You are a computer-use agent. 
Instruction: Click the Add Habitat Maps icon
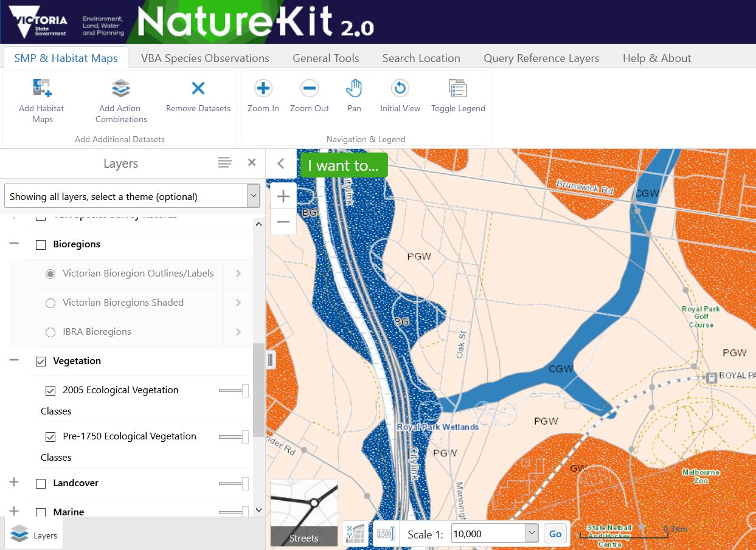(41, 88)
